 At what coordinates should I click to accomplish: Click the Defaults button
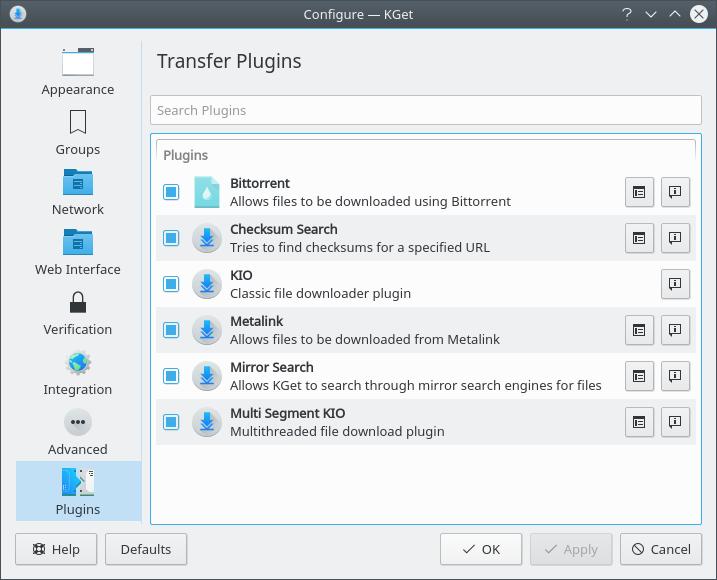tap(146, 549)
